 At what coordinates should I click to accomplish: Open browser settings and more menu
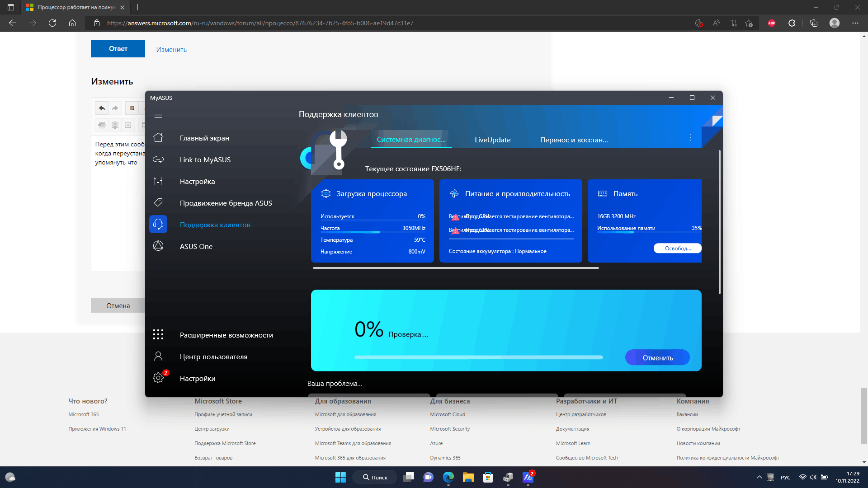click(x=855, y=23)
